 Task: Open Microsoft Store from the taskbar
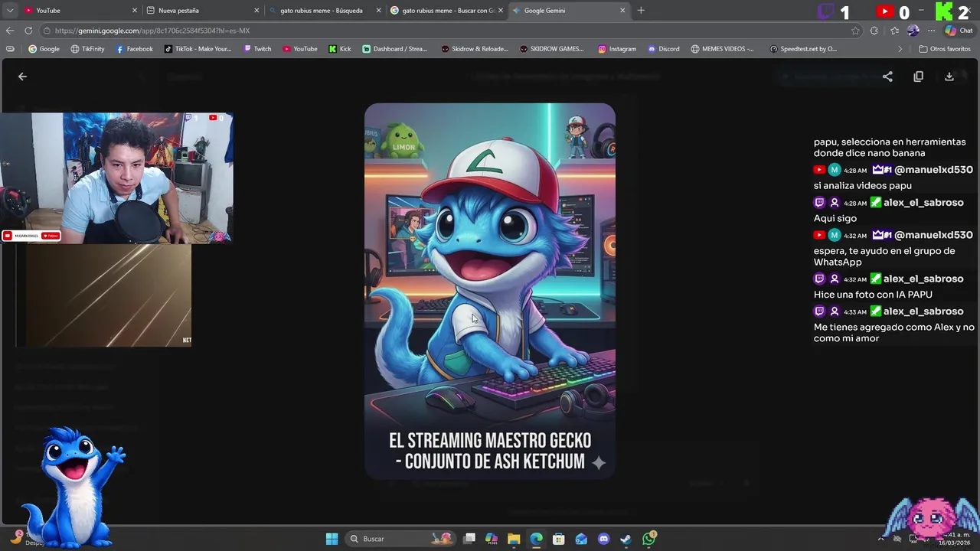point(559,539)
